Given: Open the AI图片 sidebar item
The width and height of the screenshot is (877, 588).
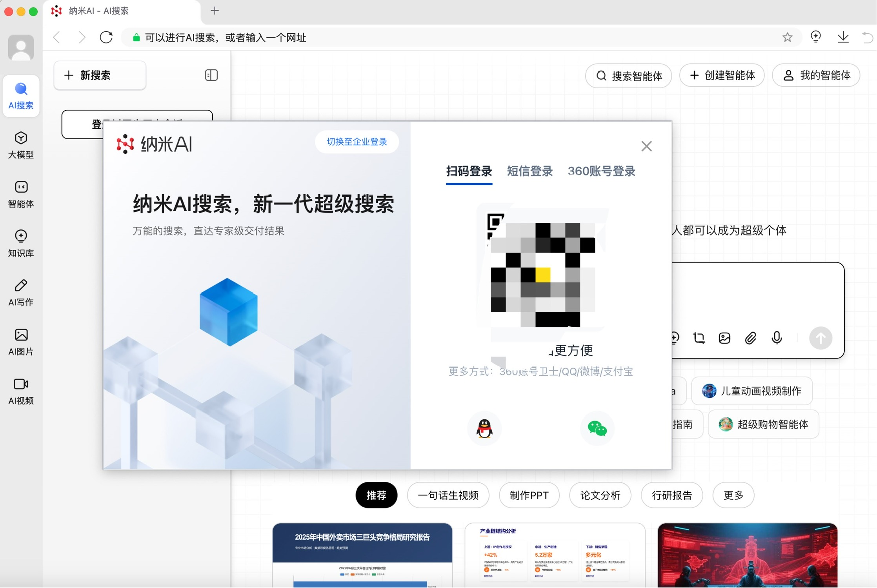Looking at the screenshot, I should pos(21,342).
